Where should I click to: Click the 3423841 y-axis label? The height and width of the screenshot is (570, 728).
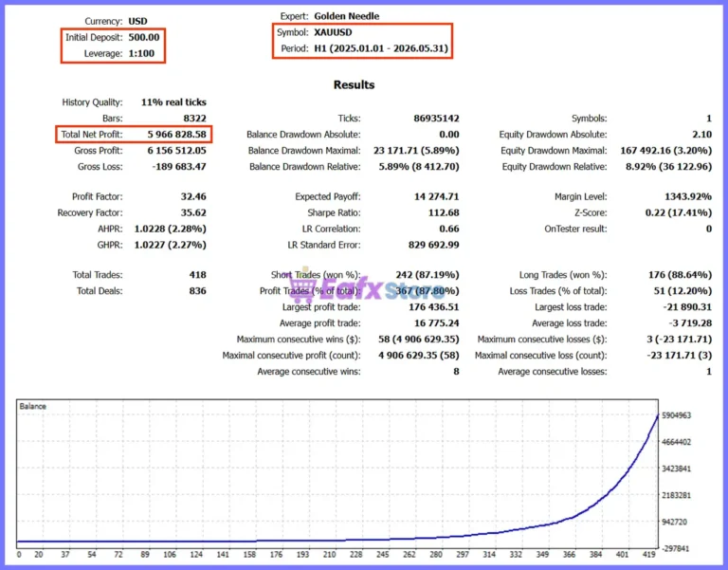click(676, 469)
